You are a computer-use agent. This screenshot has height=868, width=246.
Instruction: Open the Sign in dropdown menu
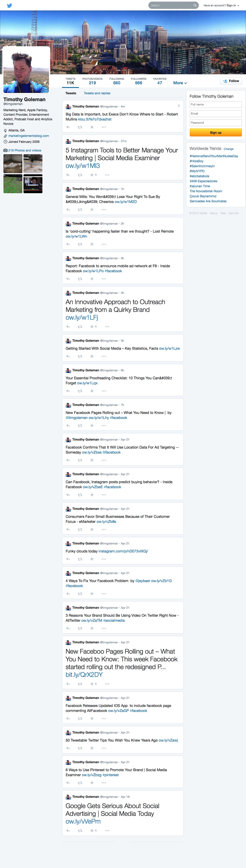(233, 5)
